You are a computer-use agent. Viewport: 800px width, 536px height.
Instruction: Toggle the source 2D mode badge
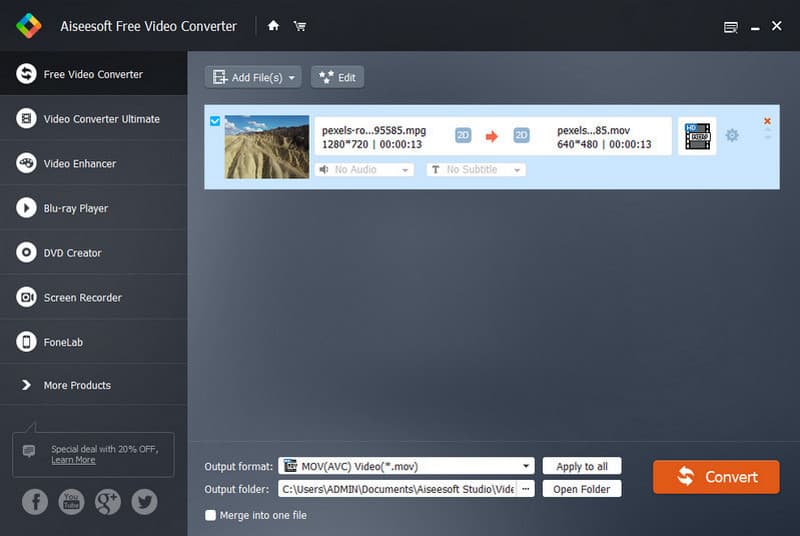(x=463, y=136)
